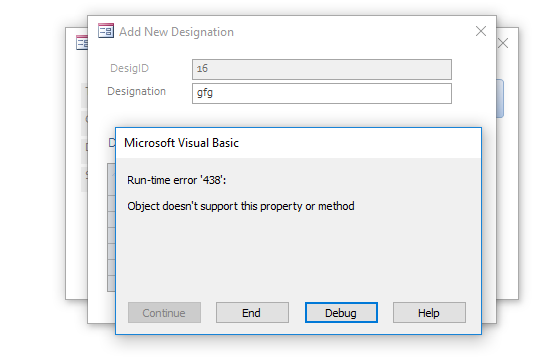Choose End to stop the code

click(252, 312)
